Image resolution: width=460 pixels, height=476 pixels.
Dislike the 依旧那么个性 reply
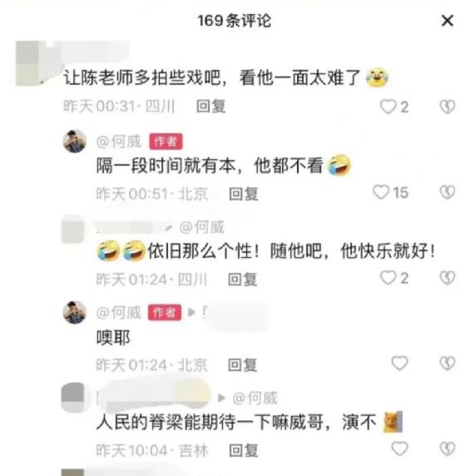tap(448, 278)
